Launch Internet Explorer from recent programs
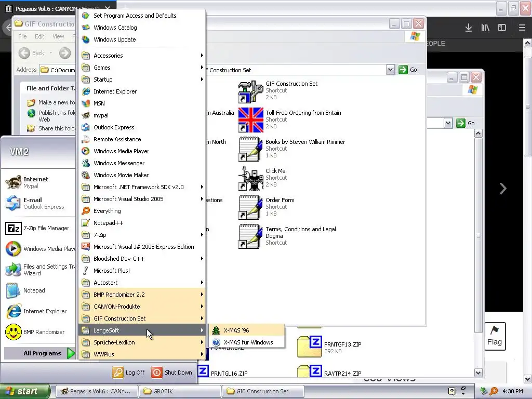Image resolution: width=532 pixels, height=399 pixels. (38, 311)
